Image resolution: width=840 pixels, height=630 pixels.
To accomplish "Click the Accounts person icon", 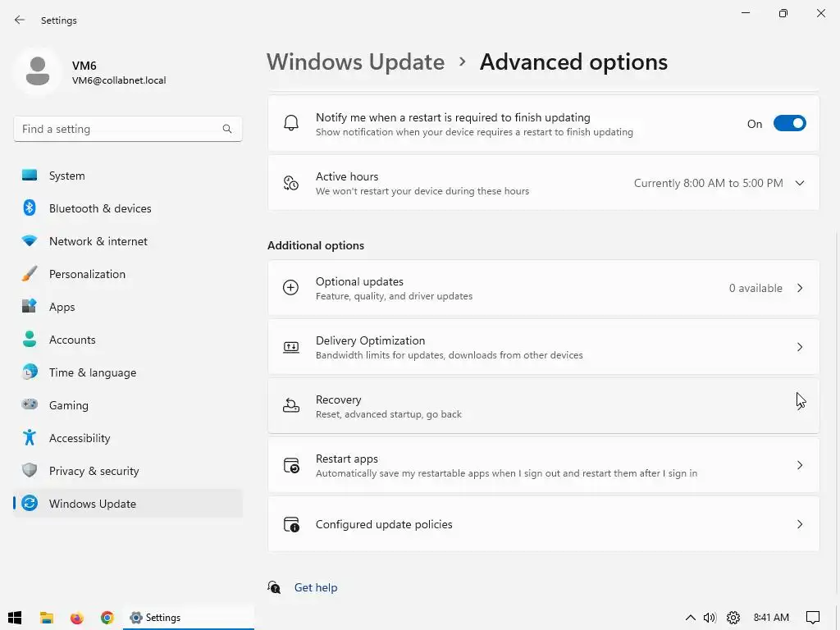I will [30, 339].
